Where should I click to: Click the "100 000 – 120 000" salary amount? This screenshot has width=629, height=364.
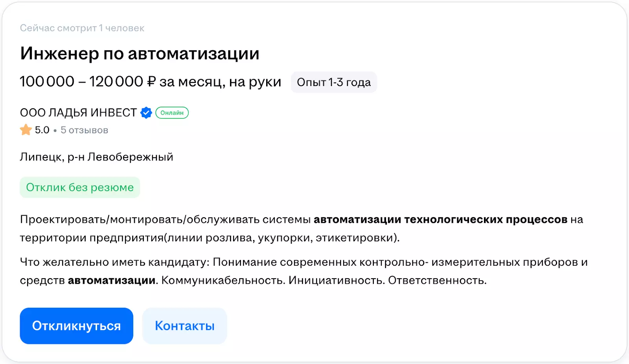[x=81, y=82]
